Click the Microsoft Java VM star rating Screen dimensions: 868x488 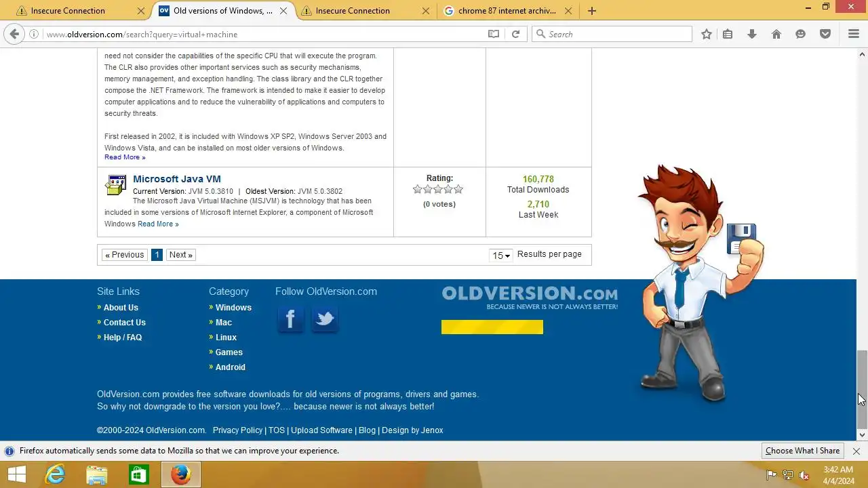click(x=438, y=190)
